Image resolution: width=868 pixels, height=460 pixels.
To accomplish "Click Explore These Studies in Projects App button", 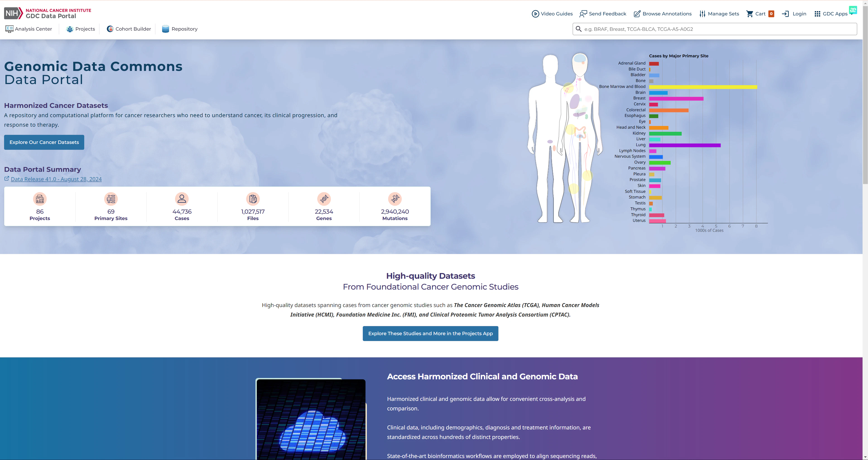I will pyautogui.click(x=430, y=334).
